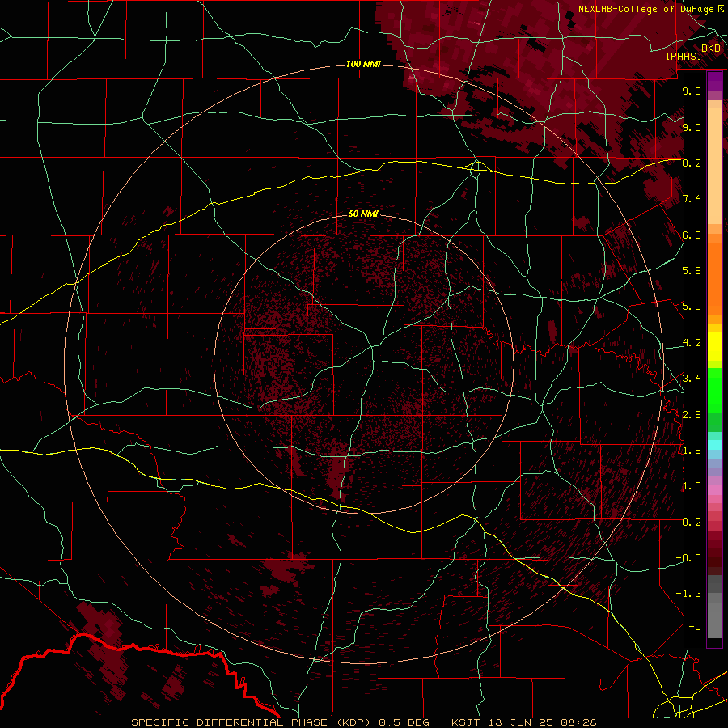Click the 2.6 value on the color scale
The width and height of the screenshot is (728, 728).
(x=692, y=415)
